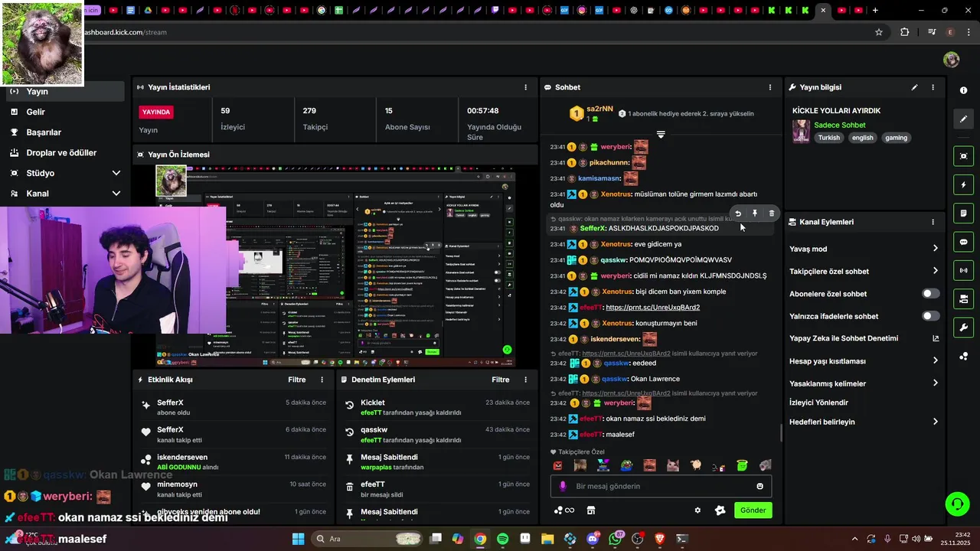
Task: Go to Başarılar in the left sidebar
Action: pos(65,132)
